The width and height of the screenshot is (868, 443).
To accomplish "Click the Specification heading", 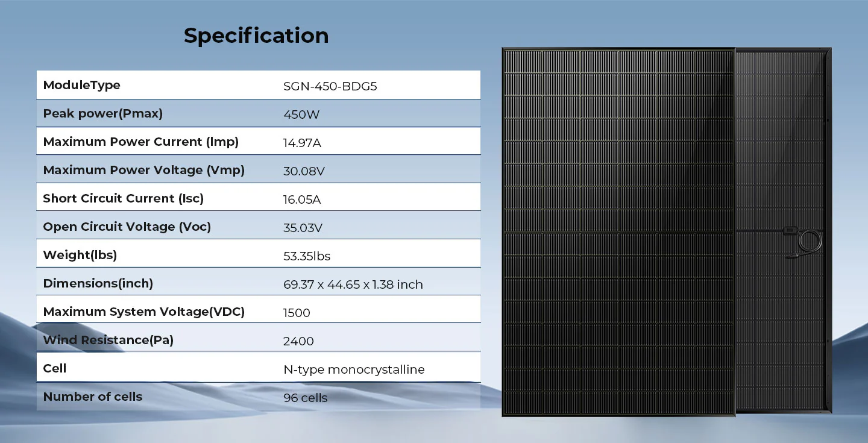I will coord(256,36).
